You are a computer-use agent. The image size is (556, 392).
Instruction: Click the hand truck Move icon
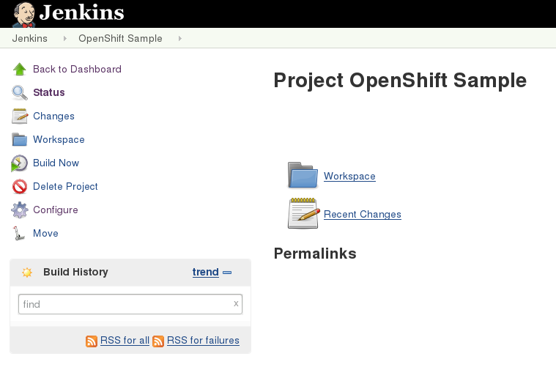[x=19, y=234]
